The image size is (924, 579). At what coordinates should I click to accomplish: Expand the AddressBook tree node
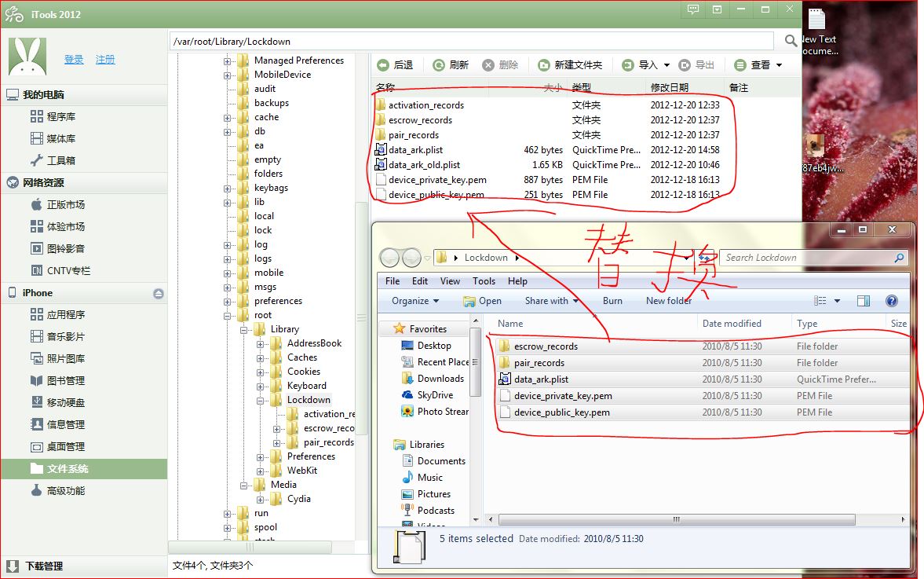coord(260,344)
